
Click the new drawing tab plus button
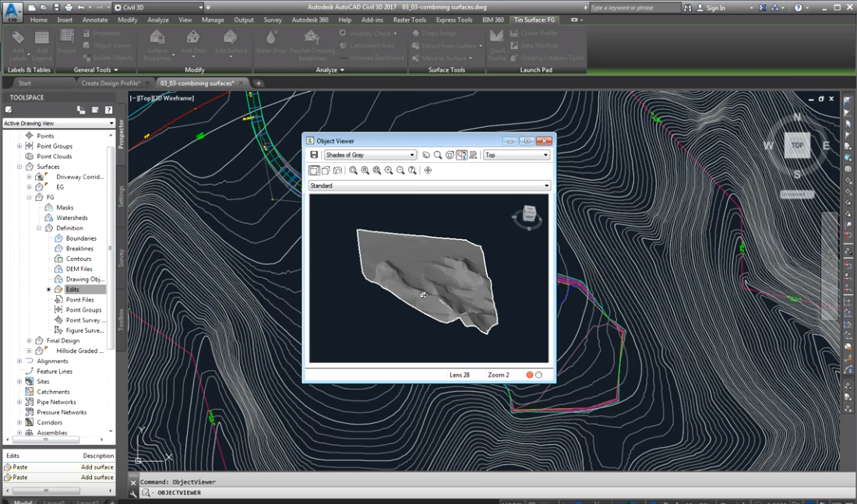click(x=259, y=83)
